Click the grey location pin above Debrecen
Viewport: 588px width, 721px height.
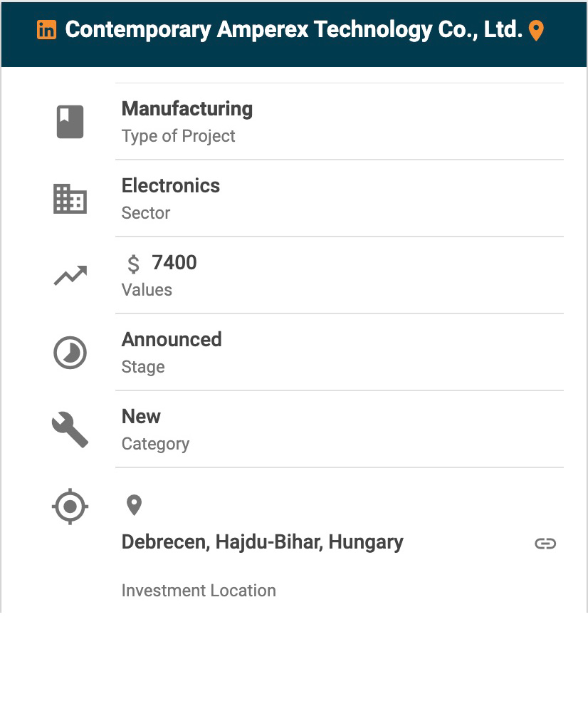[x=134, y=505]
